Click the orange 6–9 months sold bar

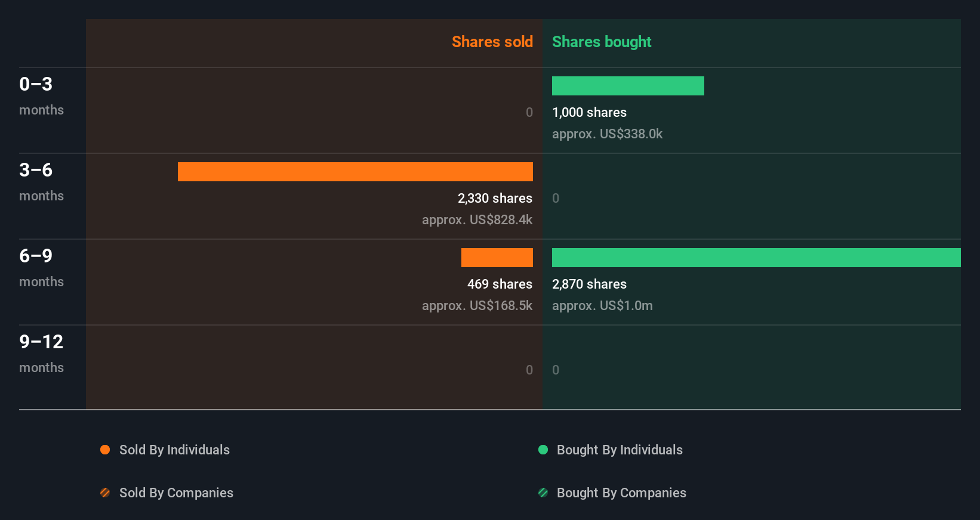(497, 258)
